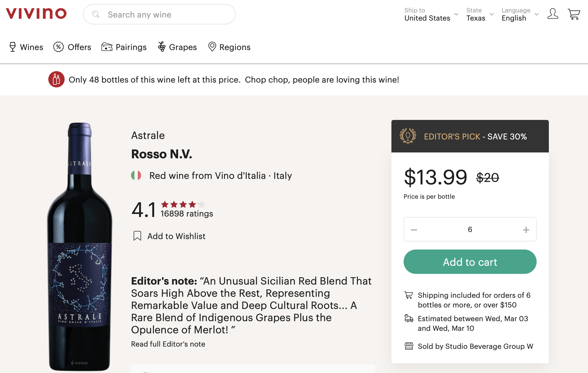
Task: Click the search magnifier icon
Action: tap(96, 14)
